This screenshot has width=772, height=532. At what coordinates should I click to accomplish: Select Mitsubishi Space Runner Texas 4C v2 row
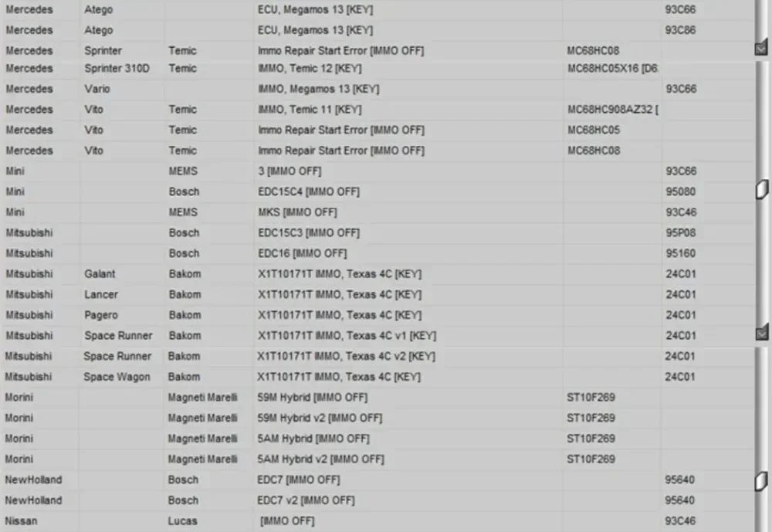378,356
